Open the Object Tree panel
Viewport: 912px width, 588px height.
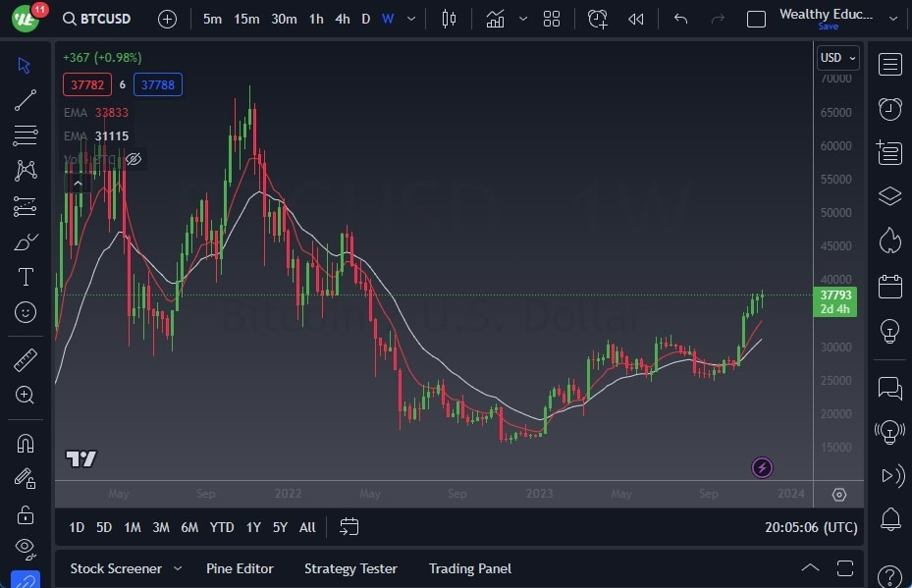pos(889,195)
